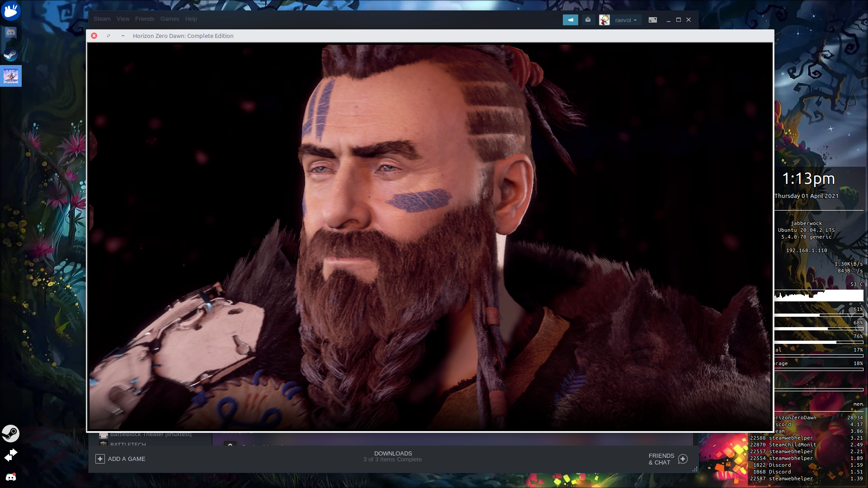The height and width of the screenshot is (488, 868).
Task: Click the 1:13pm desktop clock
Action: pyautogui.click(x=808, y=178)
